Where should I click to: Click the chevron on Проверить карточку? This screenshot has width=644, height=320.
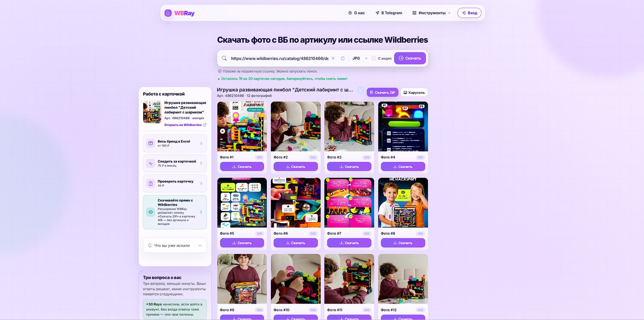[x=201, y=184]
